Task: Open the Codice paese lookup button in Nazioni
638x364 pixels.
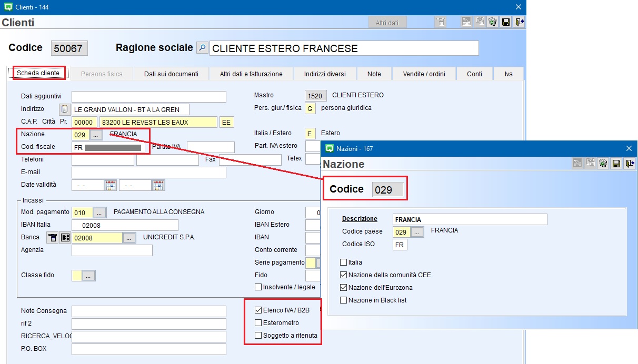Action: [x=417, y=232]
